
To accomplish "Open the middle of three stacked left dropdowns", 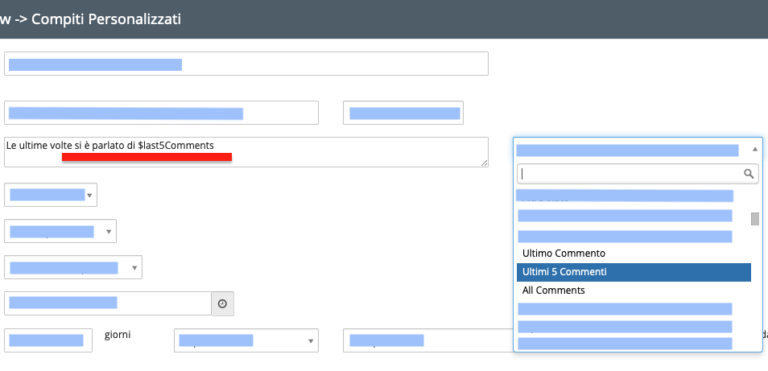I will click(60, 231).
